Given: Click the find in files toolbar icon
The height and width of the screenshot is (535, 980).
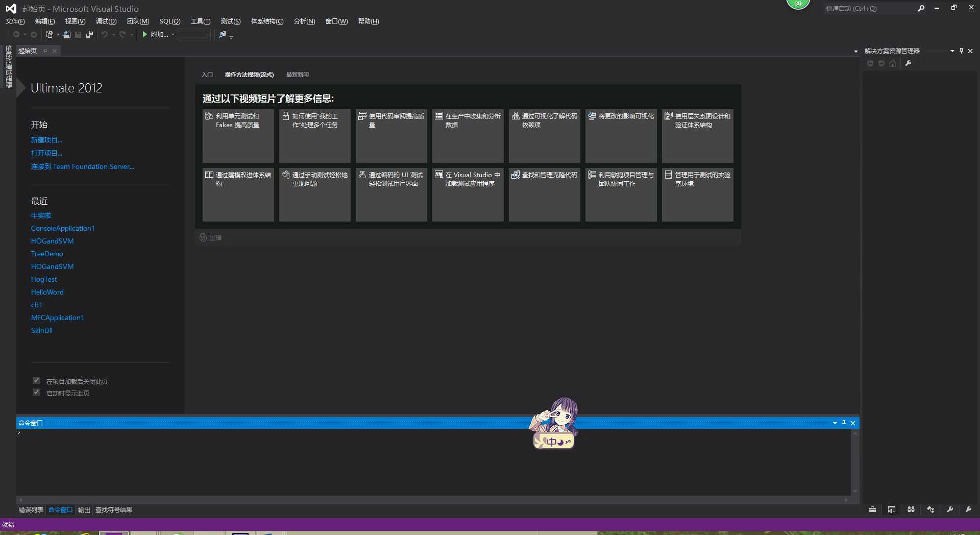Looking at the screenshot, I should tap(223, 35).
